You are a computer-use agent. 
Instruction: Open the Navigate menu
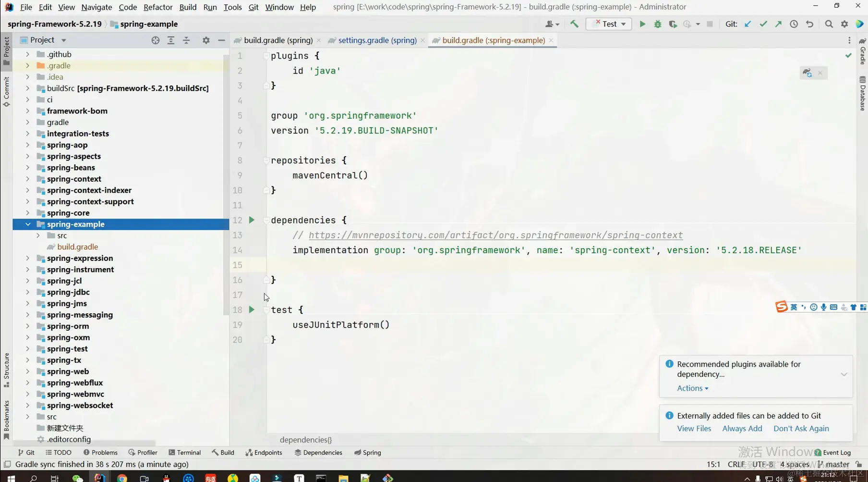[x=96, y=7]
